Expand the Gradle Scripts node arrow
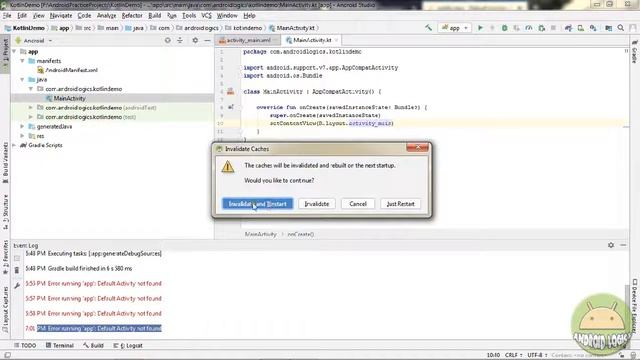This screenshot has width=640, height=360. click(15, 145)
